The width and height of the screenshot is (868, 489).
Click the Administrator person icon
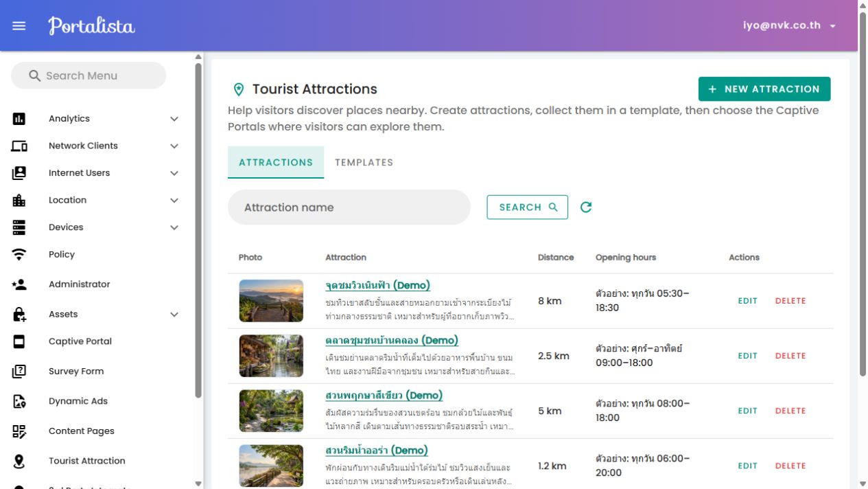point(19,284)
